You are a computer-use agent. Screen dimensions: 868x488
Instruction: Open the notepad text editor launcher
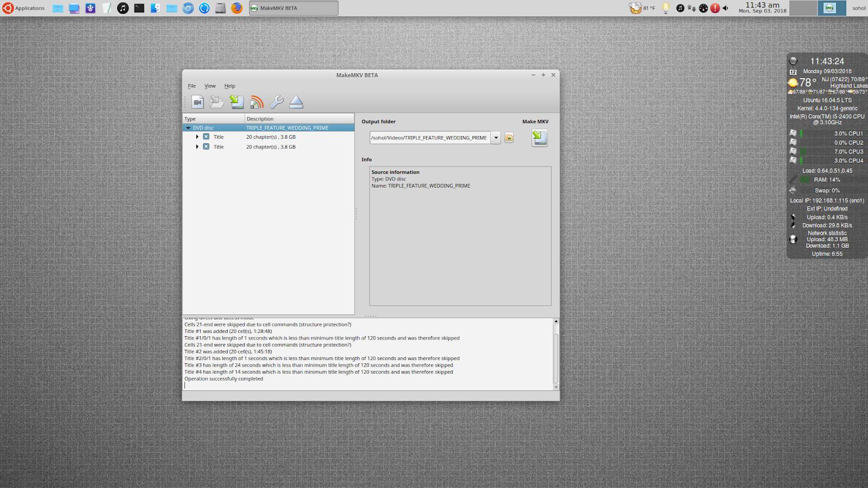click(107, 8)
